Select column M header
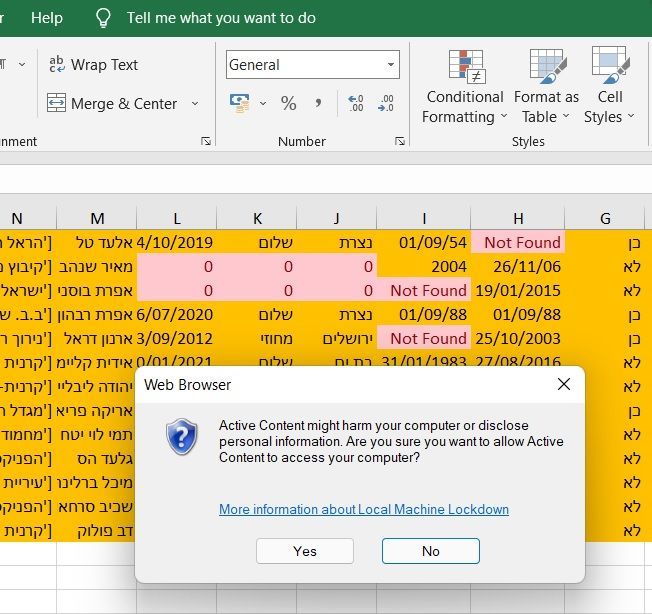 click(97, 218)
